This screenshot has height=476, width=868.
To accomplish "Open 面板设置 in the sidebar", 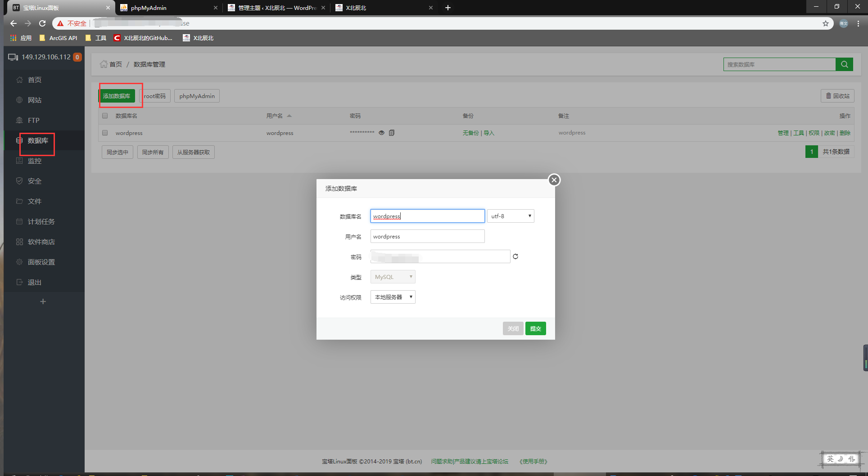I will 41,262.
